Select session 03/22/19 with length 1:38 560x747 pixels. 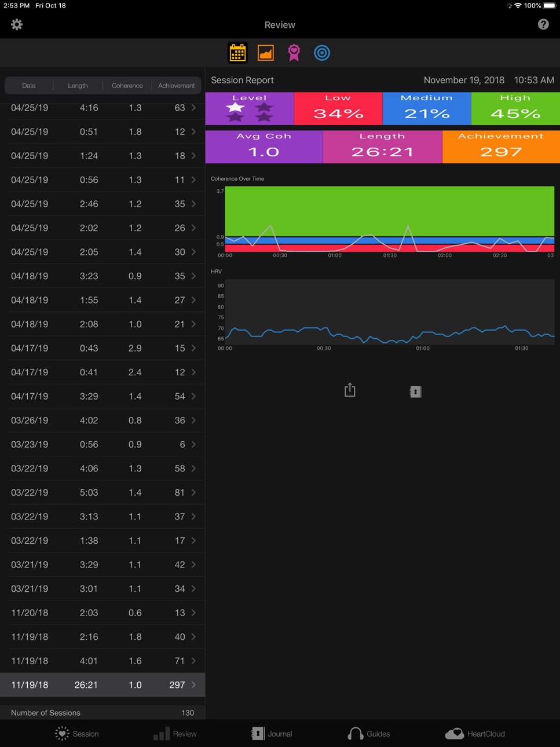(x=103, y=540)
